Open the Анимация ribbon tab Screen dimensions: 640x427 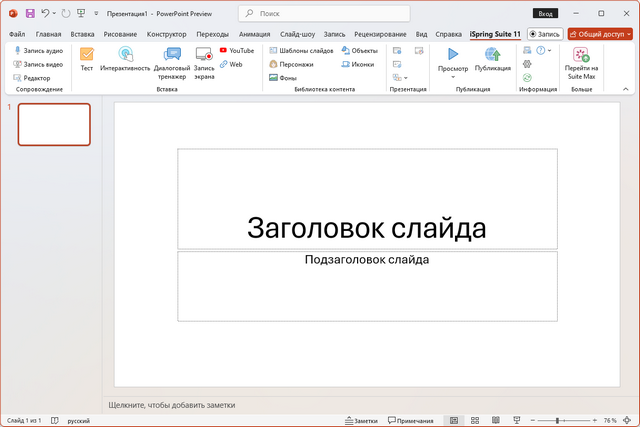click(x=254, y=33)
